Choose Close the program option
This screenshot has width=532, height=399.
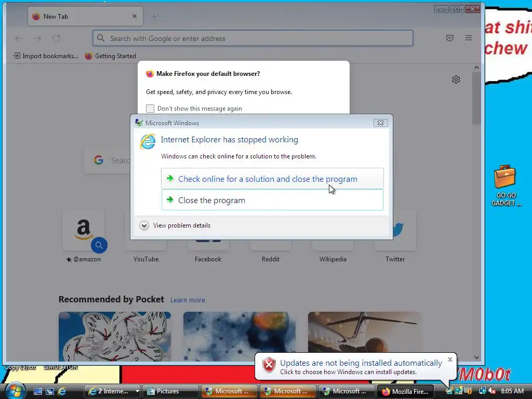(x=272, y=200)
